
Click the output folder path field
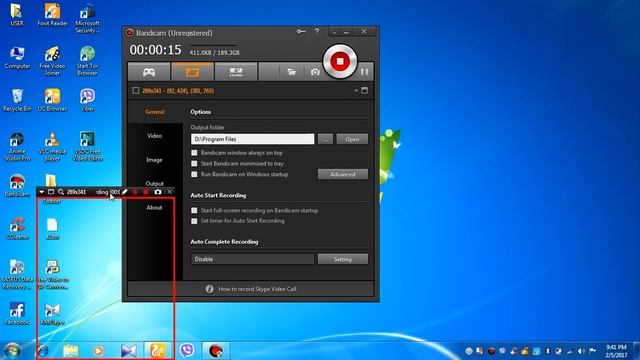252,139
